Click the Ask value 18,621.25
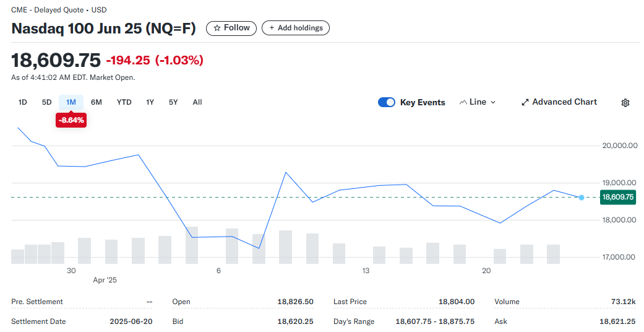 point(617,321)
